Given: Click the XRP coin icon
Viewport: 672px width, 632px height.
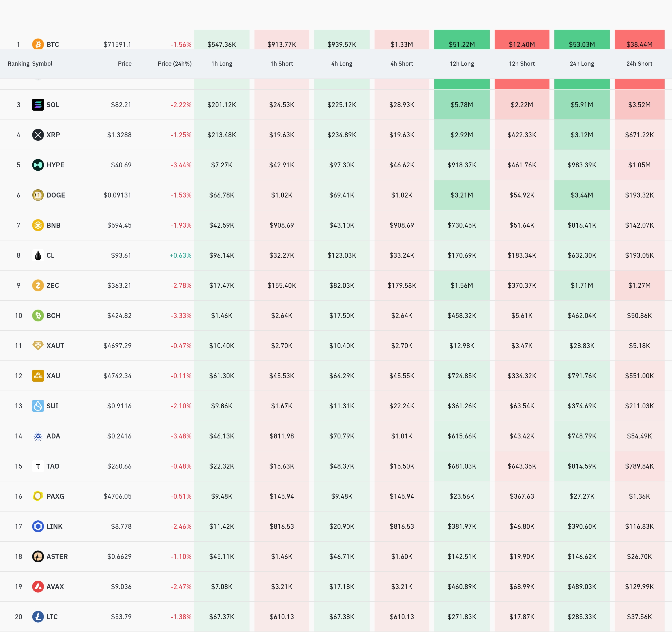Looking at the screenshot, I should [38, 135].
